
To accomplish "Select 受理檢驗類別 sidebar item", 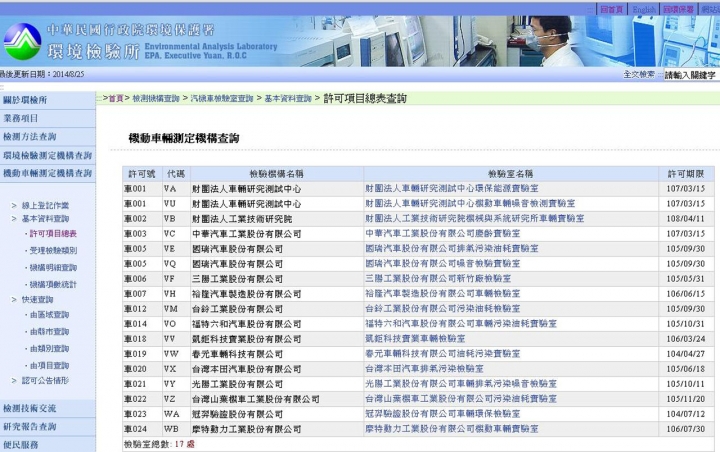I will (x=53, y=250).
